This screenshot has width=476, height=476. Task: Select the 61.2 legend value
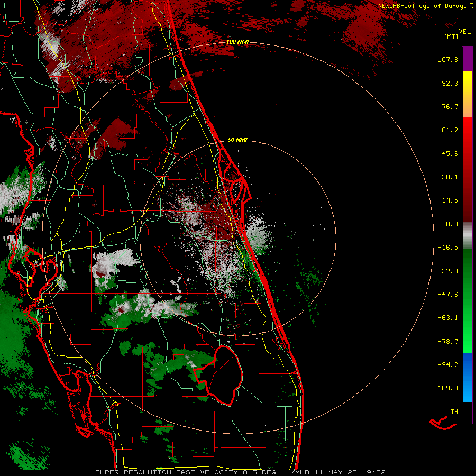pos(450,130)
